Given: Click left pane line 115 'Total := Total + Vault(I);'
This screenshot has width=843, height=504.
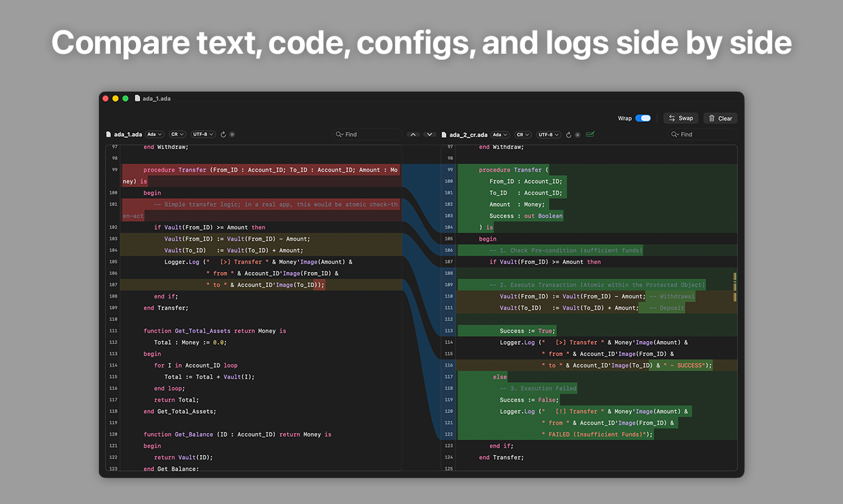Looking at the screenshot, I should click(x=210, y=377).
